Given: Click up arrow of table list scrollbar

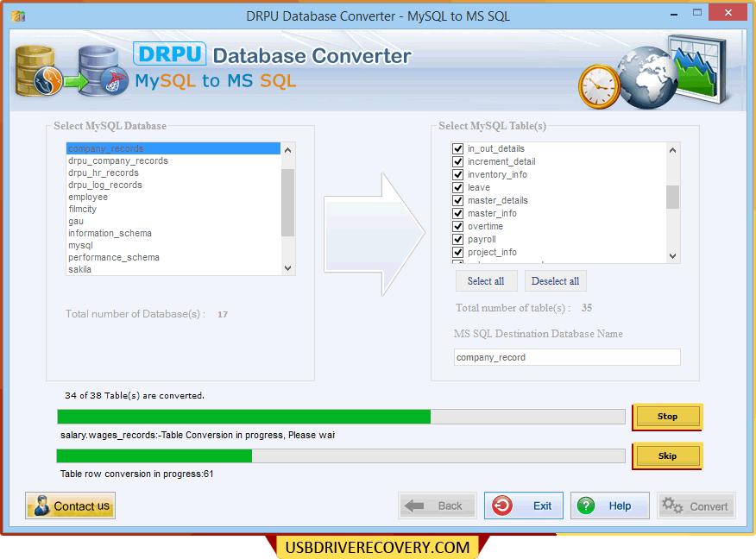Looking at the screenshot, I should 672,150.
